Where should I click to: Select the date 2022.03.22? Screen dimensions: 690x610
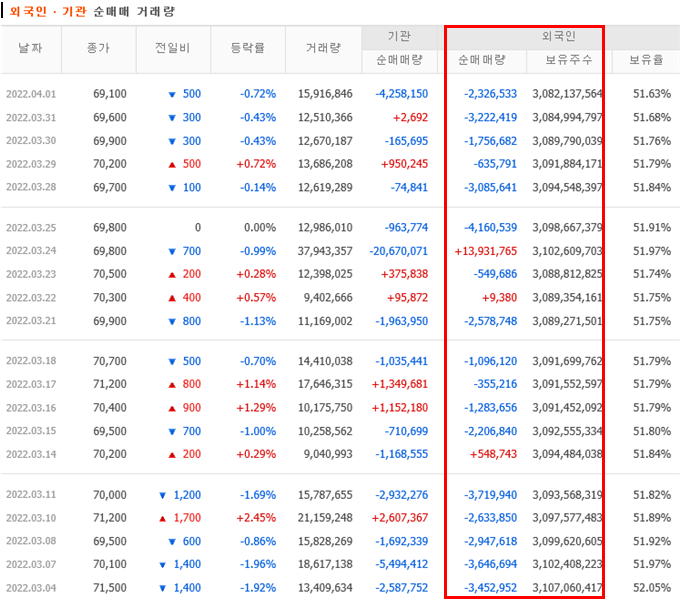pyautogui.click(x=31, y=298)
